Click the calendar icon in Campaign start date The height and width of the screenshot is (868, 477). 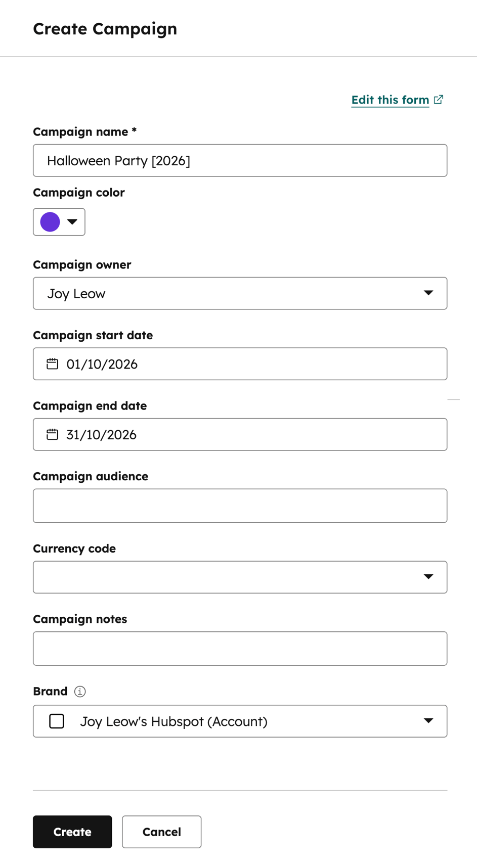coord(52,364)
